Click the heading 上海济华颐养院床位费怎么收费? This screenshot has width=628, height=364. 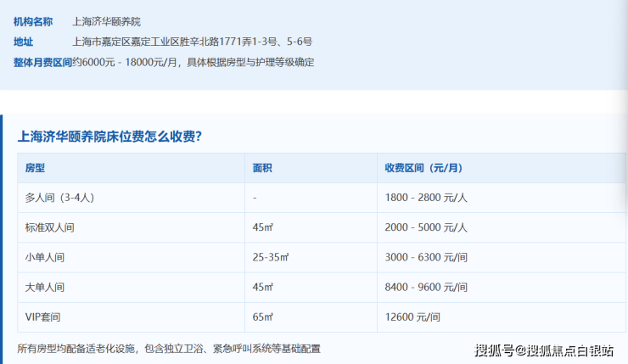click(x=109, y=137)
